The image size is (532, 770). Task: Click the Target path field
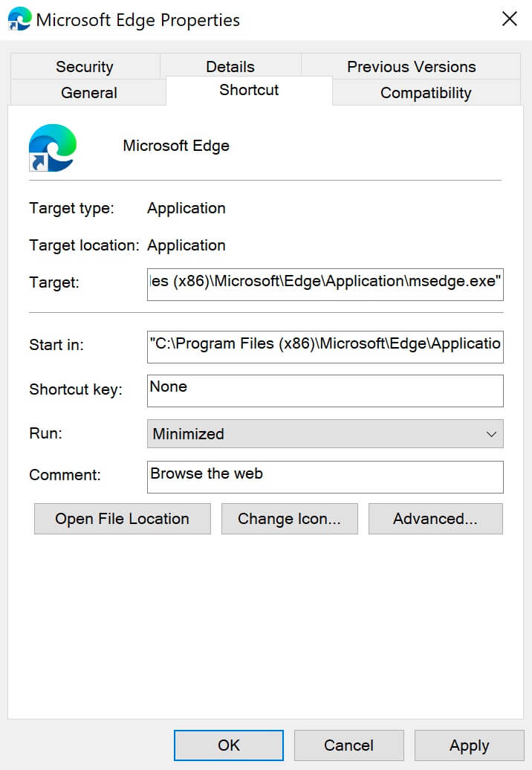[x=325, y=285]
